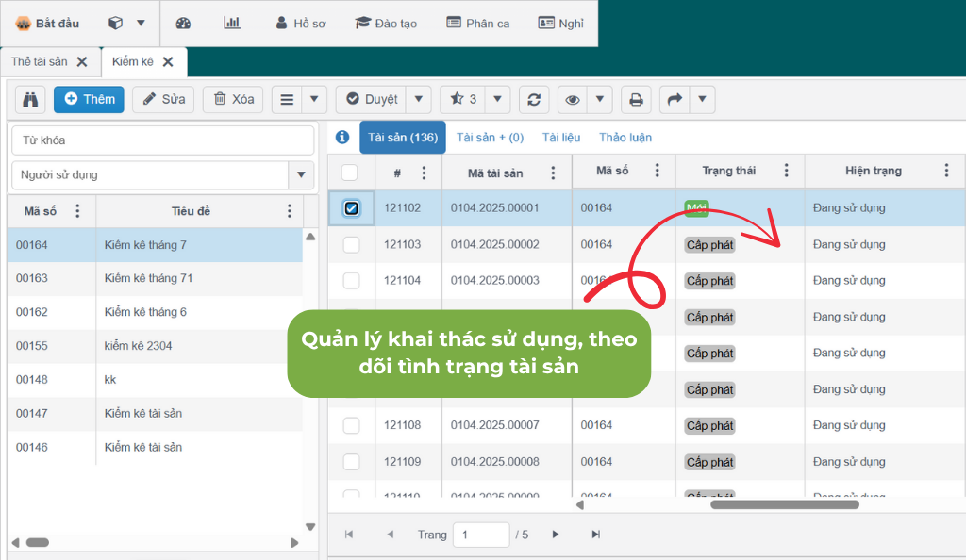Viewport: 966px width, 560px height.
Task: Click the star rating 3 button
Action: pos(463,99)
